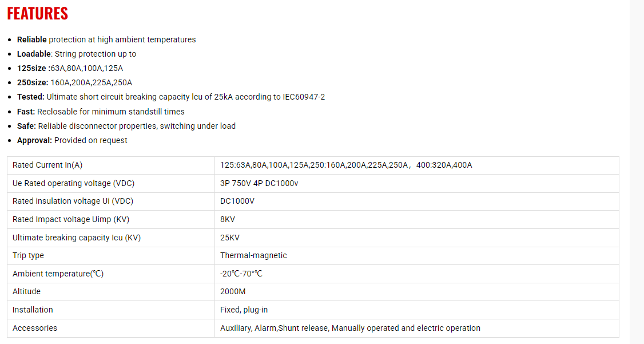
Task: Click the Ambient temperature row label
Action: coord(58,274)
